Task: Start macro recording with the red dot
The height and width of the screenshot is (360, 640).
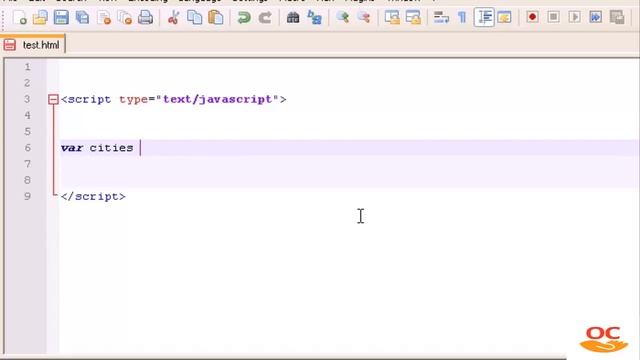Action: [532, 17]
